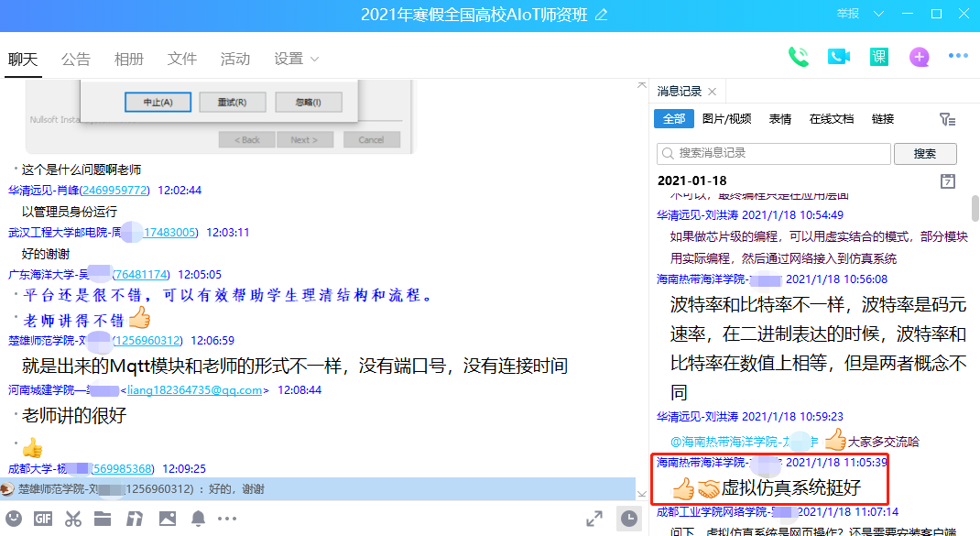Viewport: 980px width, 536px height.
Task: Click the 569985368 account link
Action: [x=123, y=468]
